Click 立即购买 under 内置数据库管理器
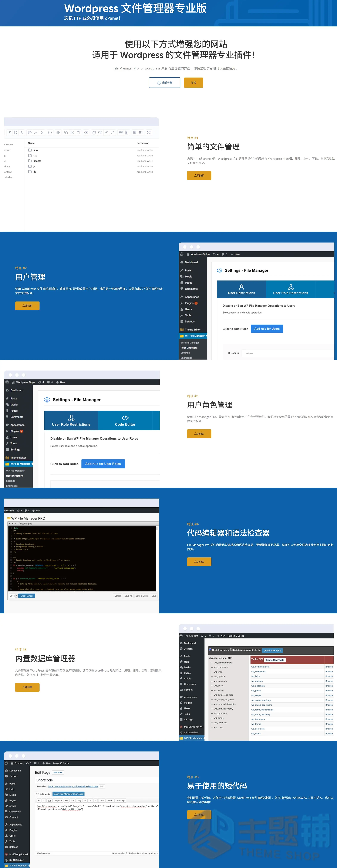 point(27,687)
